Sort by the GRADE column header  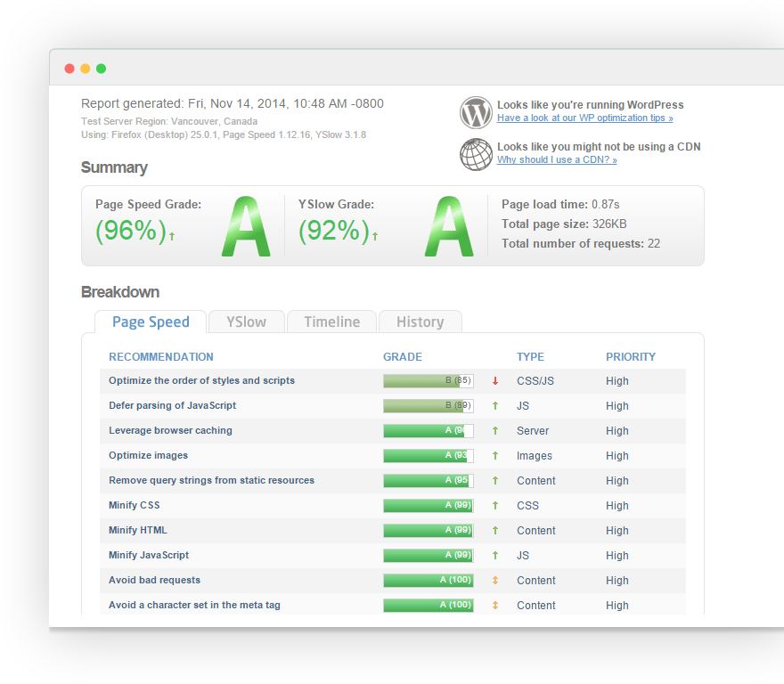pyautogui.click(x=403, y=357)
